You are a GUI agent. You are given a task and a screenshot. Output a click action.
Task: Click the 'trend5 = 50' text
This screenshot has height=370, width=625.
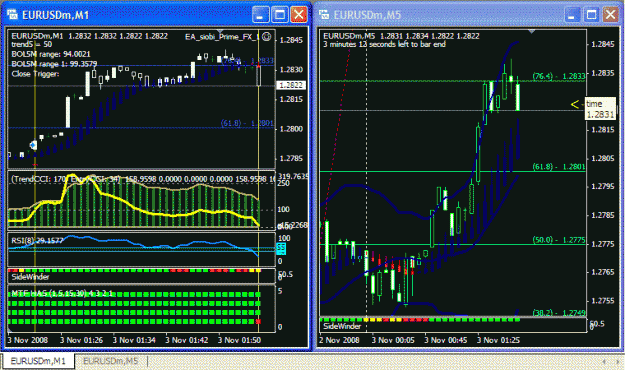31,44
